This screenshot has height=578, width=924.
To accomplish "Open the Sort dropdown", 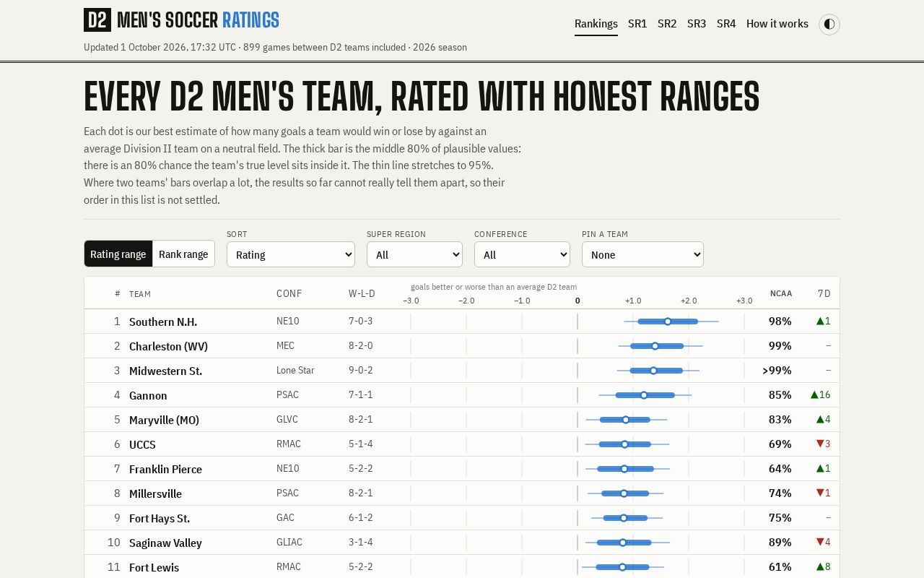I will point(291,254).
